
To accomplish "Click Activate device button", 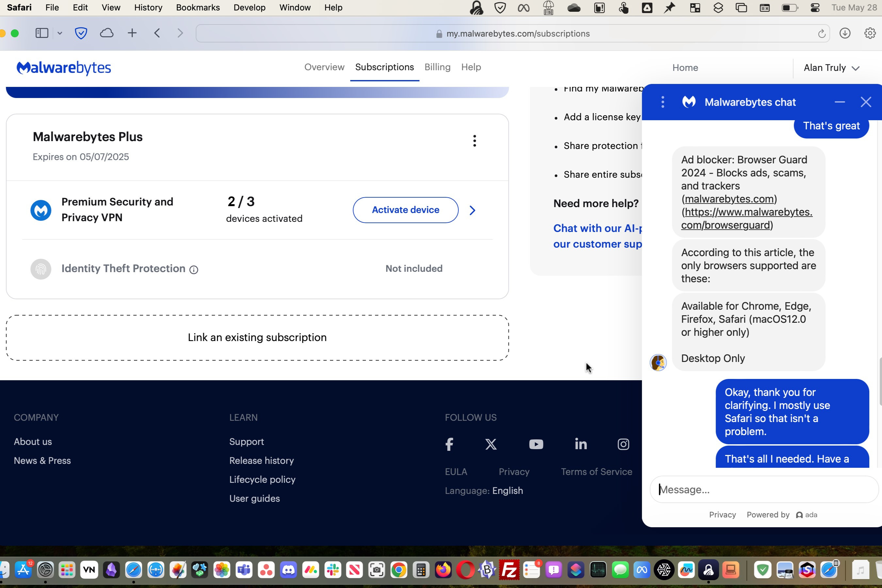I will pos(405,209).
